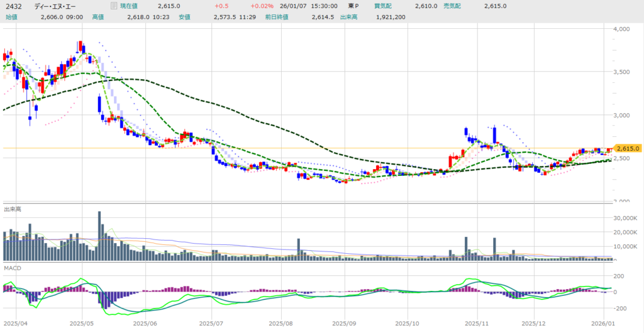Screen dimensions: 644x333
Task: Click the 現在値 label in header
Action: pos(131,6)
